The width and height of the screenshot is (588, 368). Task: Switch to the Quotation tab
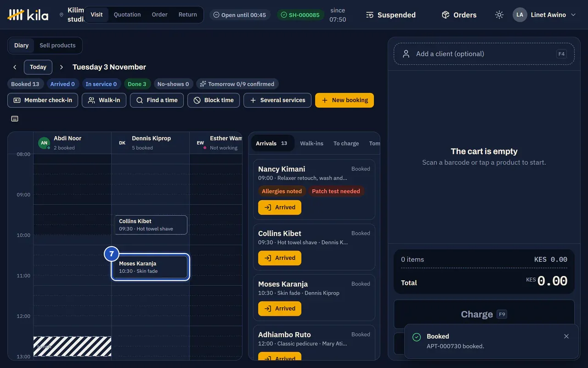pyautogui.click(x=127, y=15)
